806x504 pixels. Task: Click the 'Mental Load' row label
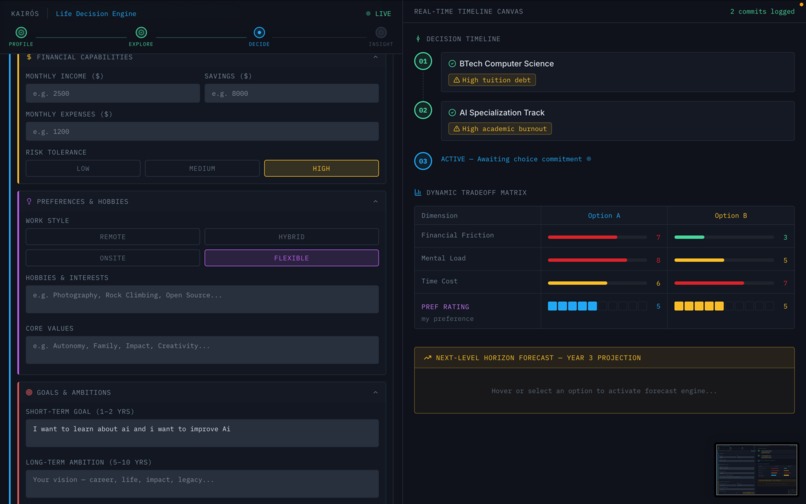point(443,258)
